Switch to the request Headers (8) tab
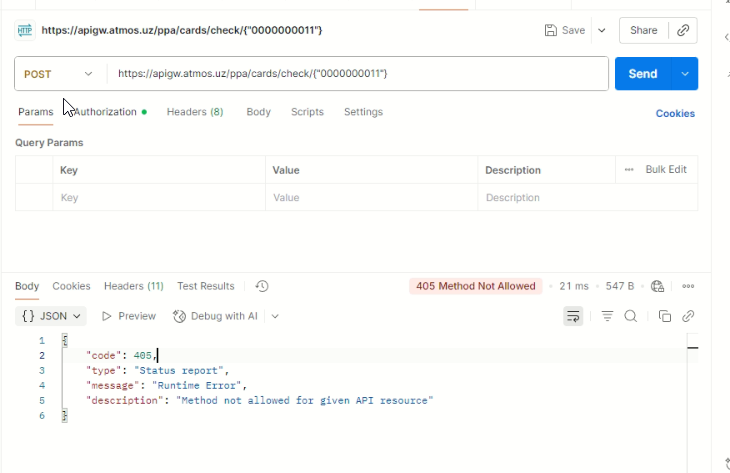Viewport: 730px width, 473px height. click(195, 112)
